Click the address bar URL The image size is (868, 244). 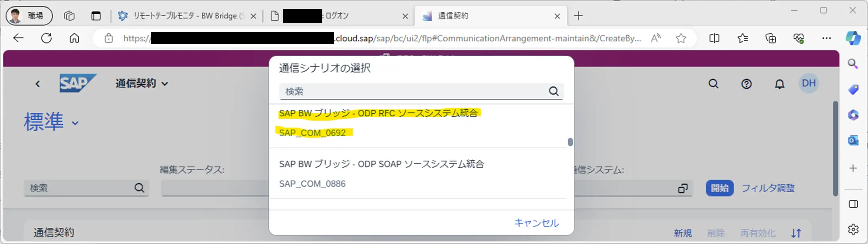tap(382, 38)
